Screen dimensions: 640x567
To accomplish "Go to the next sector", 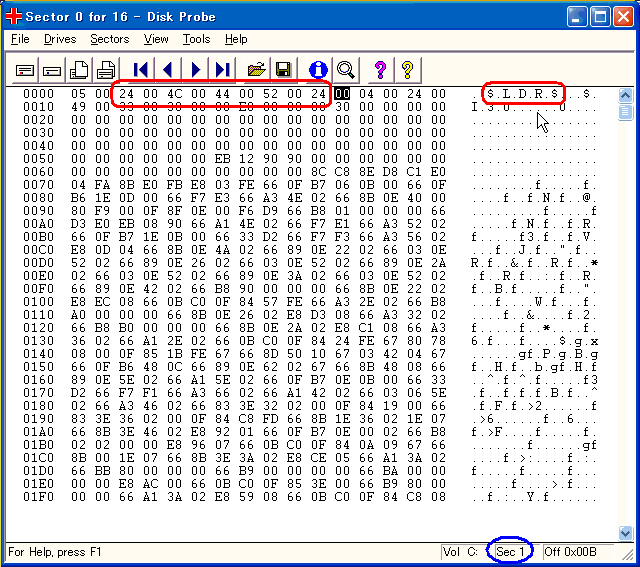I will coord(195,69).
